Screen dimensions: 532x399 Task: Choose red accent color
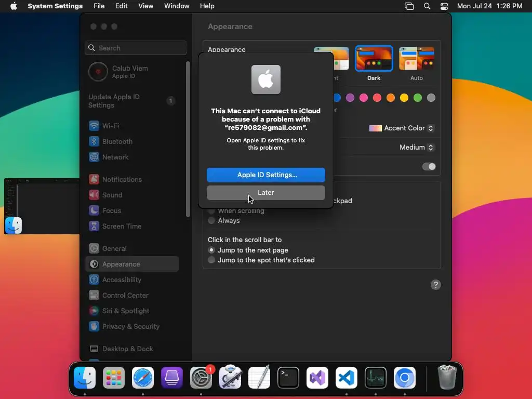[x=377, y=98]
